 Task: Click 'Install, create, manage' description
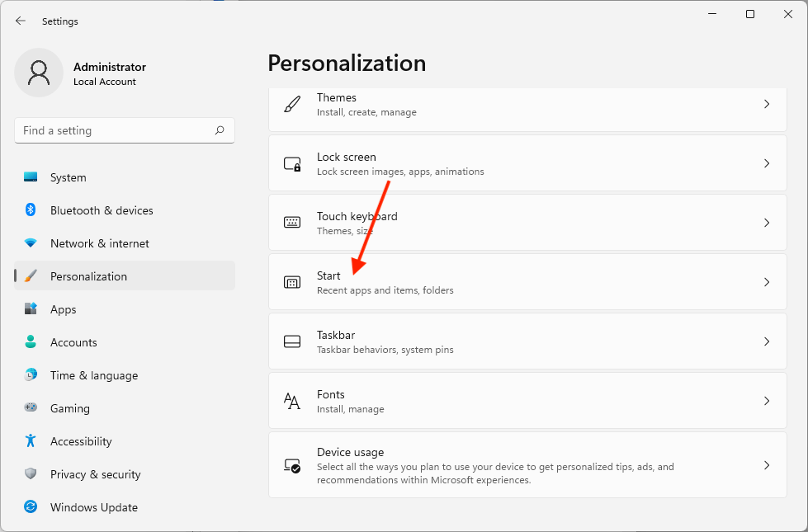367,111
